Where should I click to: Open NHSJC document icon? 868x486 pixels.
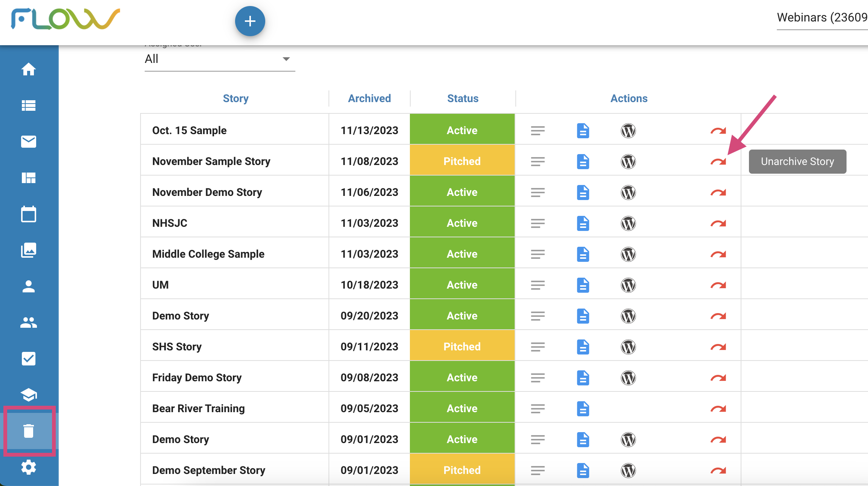583,223
